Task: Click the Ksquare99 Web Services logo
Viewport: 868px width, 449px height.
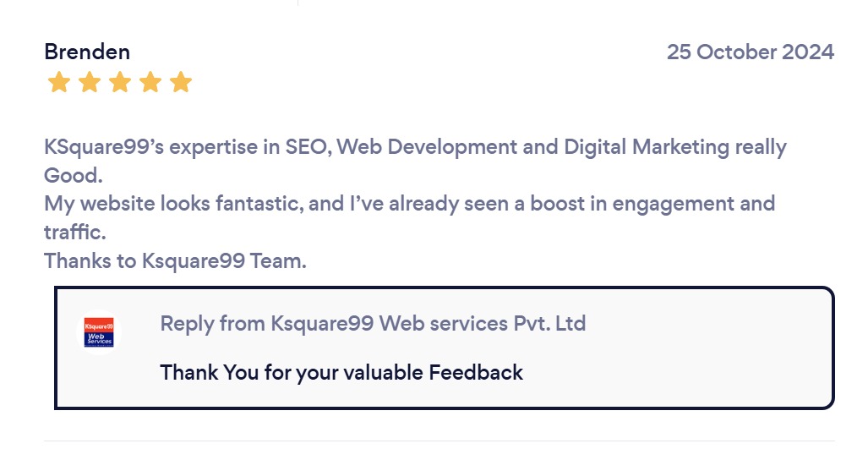Action: coord(100,331)
